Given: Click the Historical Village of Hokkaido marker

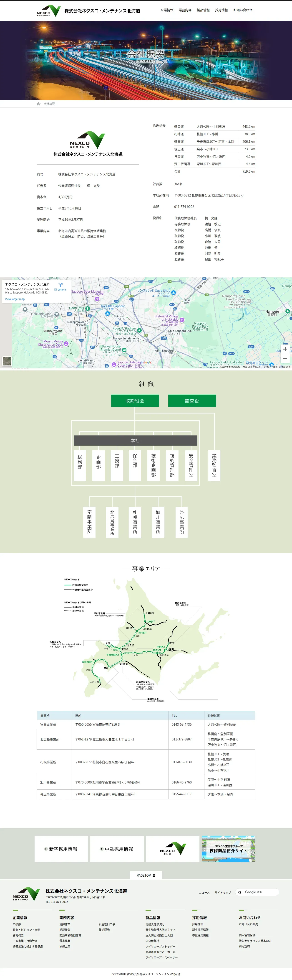Looking at the screenshot, I should coord(182,319).
